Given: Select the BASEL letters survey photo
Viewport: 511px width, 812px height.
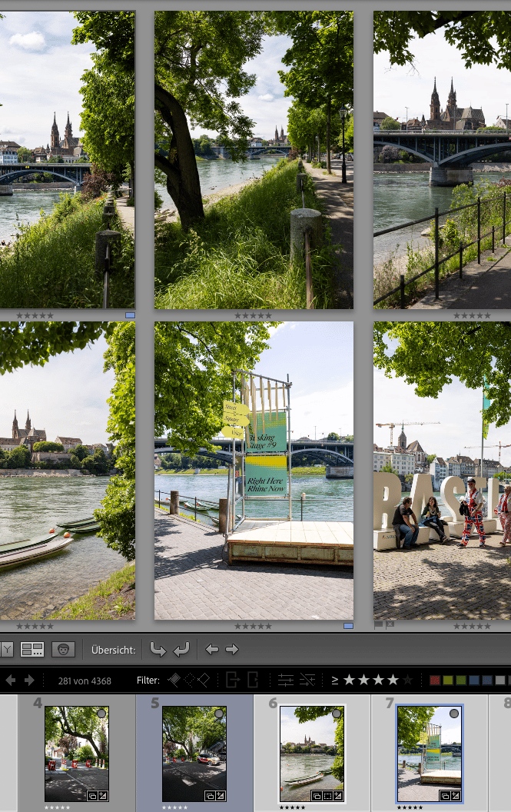Looking at the screenshot, I should 442,471.
